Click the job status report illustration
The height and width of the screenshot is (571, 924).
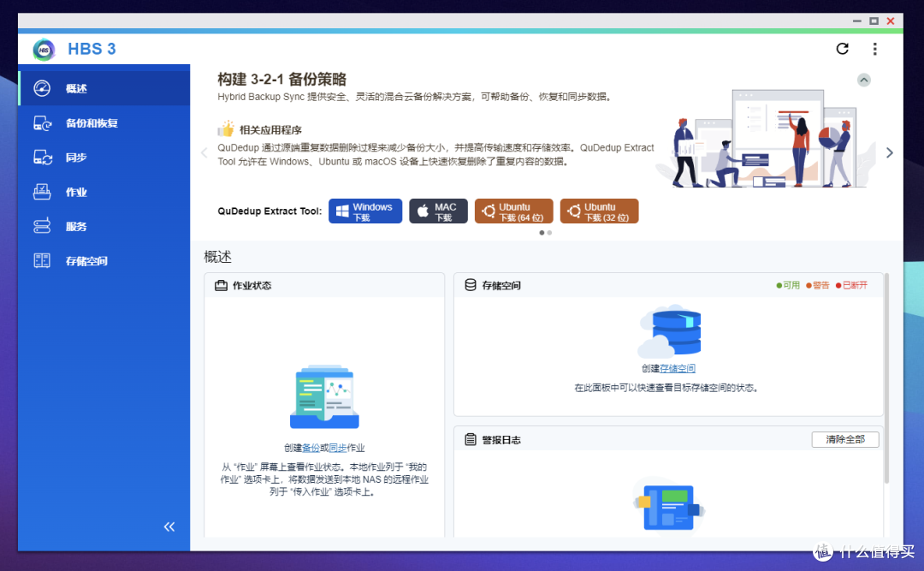click(324, 396)
